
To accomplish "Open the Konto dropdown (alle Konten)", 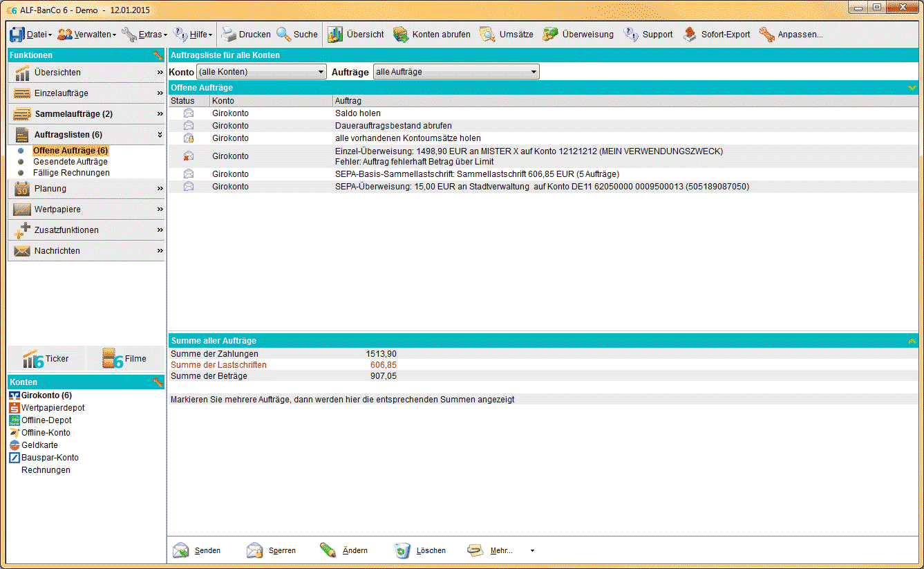I will (x=261, y=72).
